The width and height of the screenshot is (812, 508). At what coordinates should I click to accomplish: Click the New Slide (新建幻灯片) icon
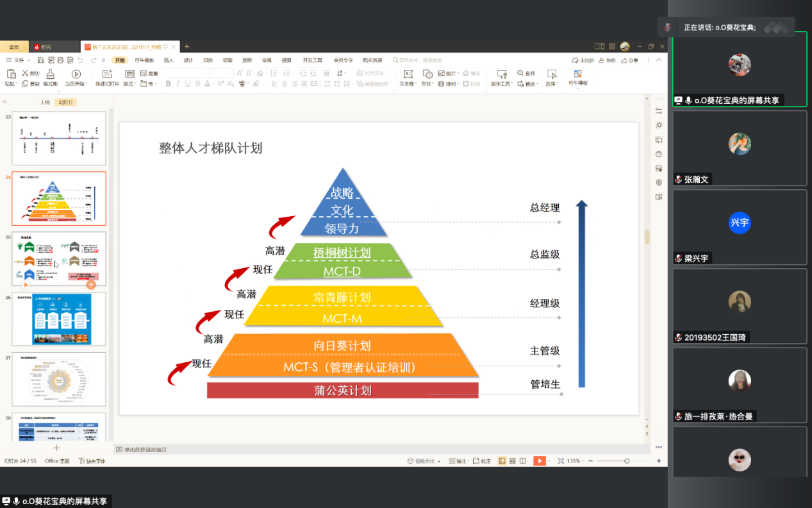pyautogui.click(x=106, y=74)
